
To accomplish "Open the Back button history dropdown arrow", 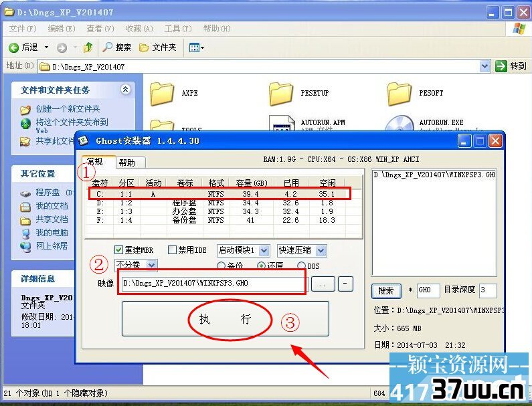I will (x=46, y=47).
